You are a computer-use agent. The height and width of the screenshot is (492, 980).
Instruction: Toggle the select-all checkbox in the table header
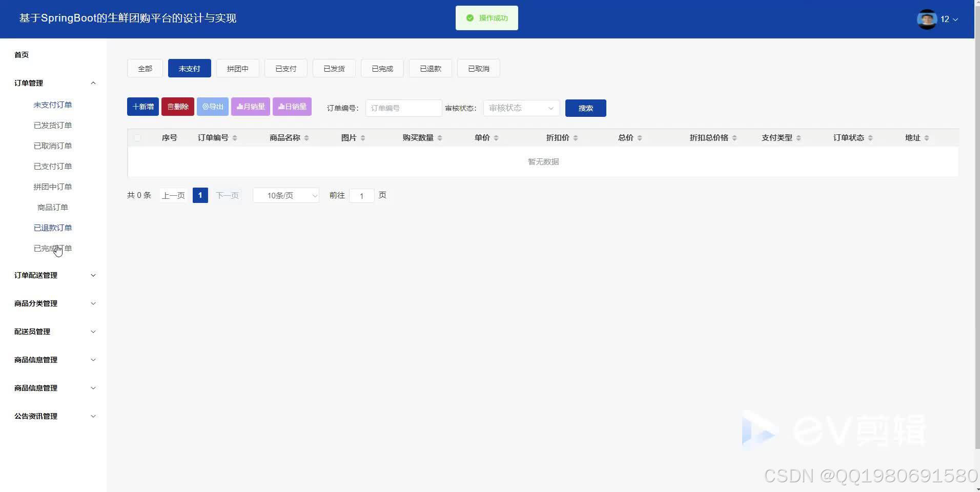pos(137,137)
